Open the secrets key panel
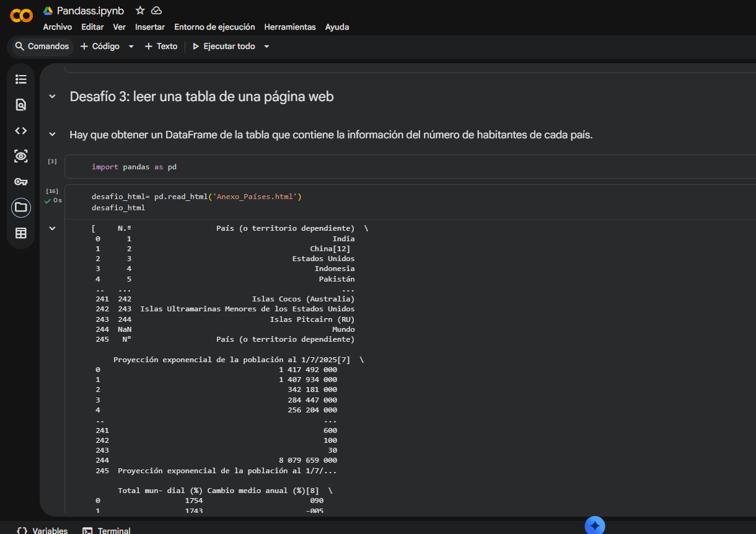 click(21, 182)
